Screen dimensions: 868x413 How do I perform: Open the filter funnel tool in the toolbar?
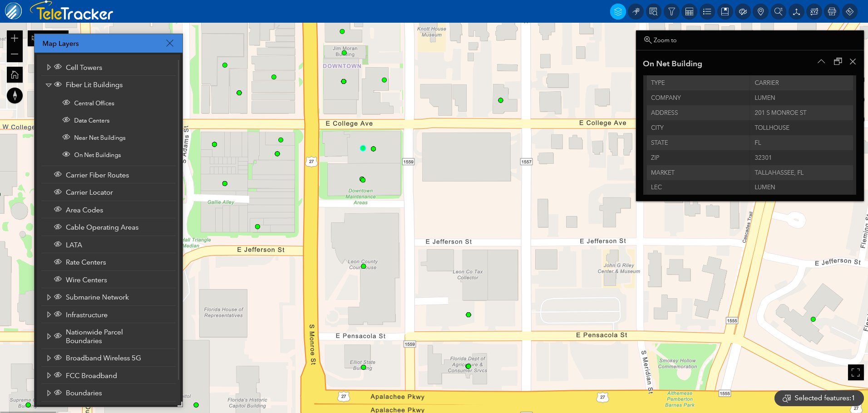pyautogui.click(x=671, y=11)
